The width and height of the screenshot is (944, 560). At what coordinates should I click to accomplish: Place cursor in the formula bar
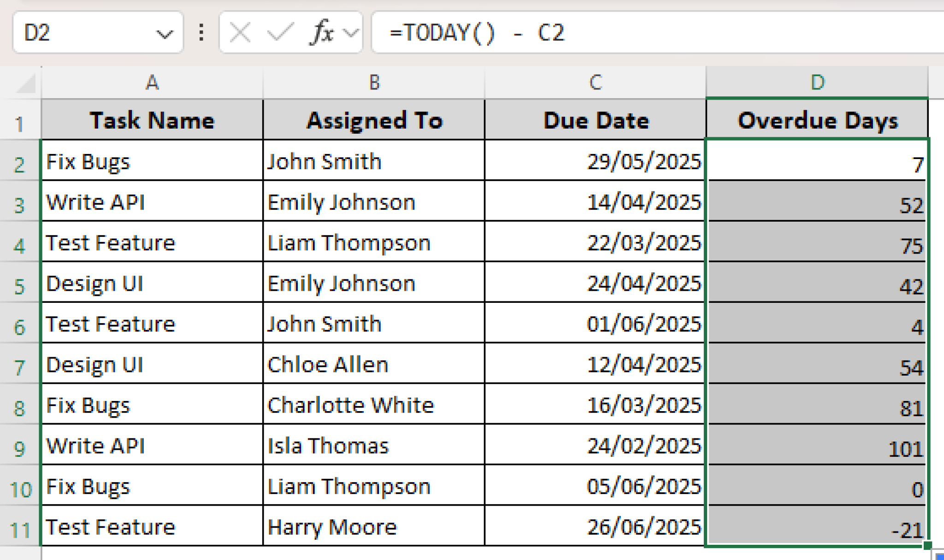tap(645, 32)
